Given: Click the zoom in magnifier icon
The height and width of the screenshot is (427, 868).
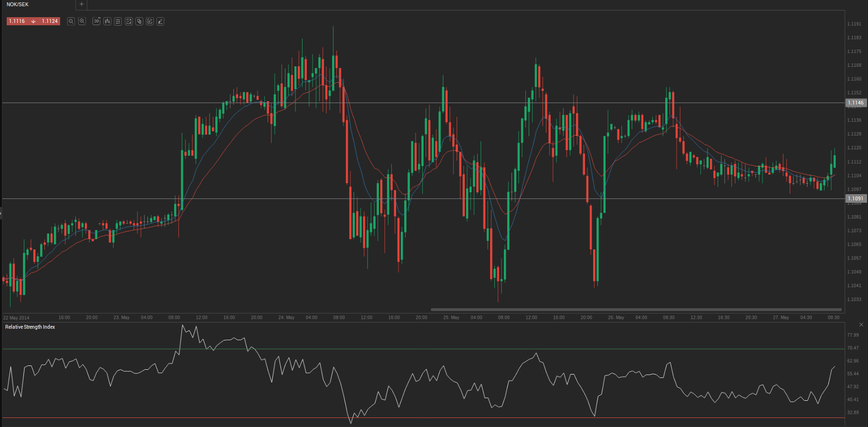Looking at the screenshot, I should (x=82, y=21).
